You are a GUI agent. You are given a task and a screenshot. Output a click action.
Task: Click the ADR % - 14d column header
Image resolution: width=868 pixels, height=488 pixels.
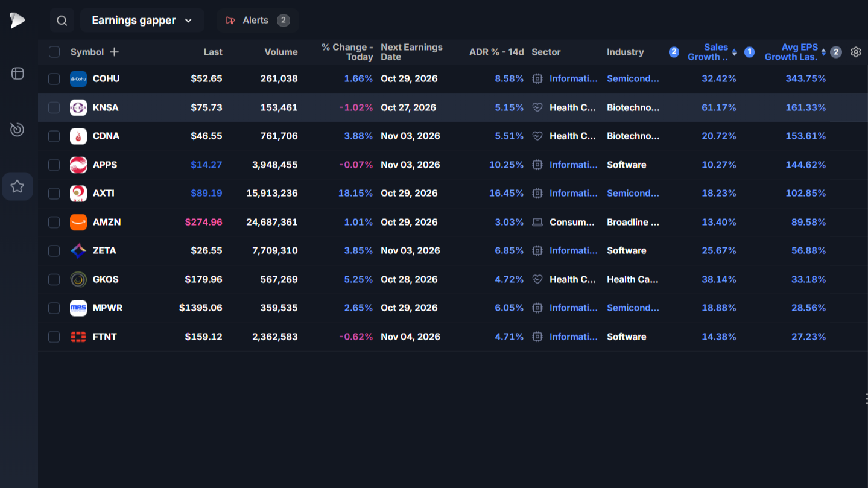coord(496,52)
